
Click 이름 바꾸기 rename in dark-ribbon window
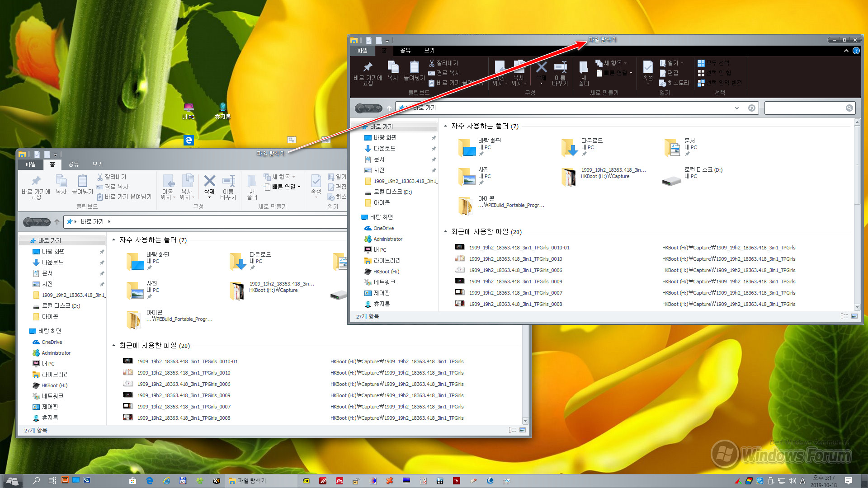point(560,73)
